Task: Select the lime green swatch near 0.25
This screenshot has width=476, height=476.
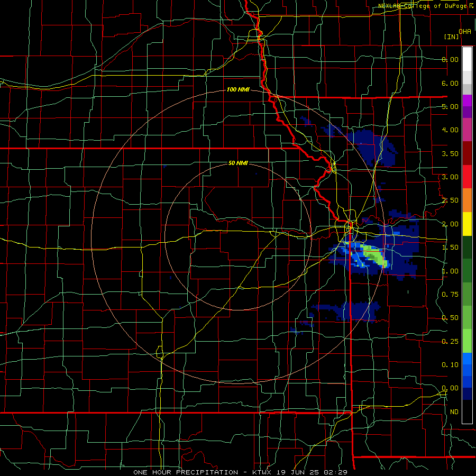Action: 467,341
